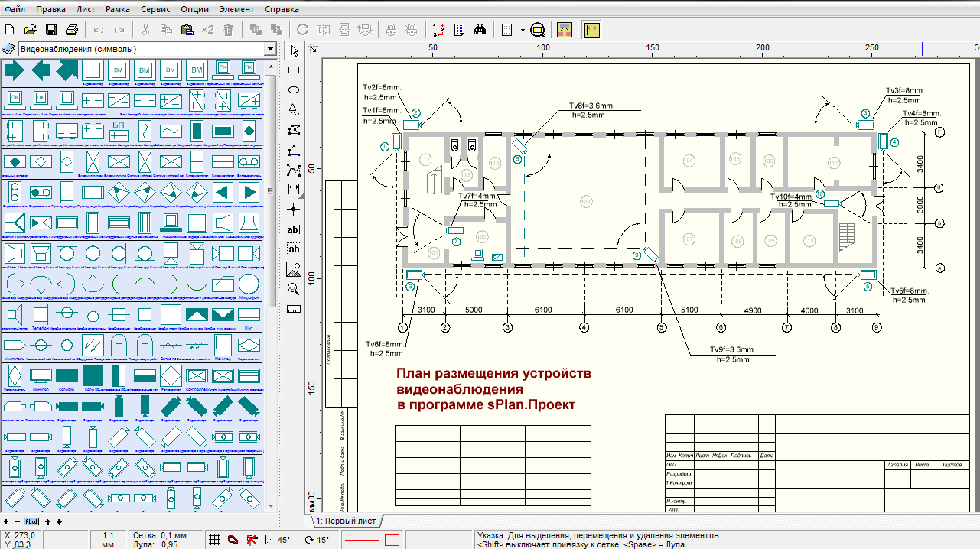The width and height of the screenshot is (980, 549).
Task: Click the print icon in toolbar
Action: pyautogui.click(x=72, y=30)
